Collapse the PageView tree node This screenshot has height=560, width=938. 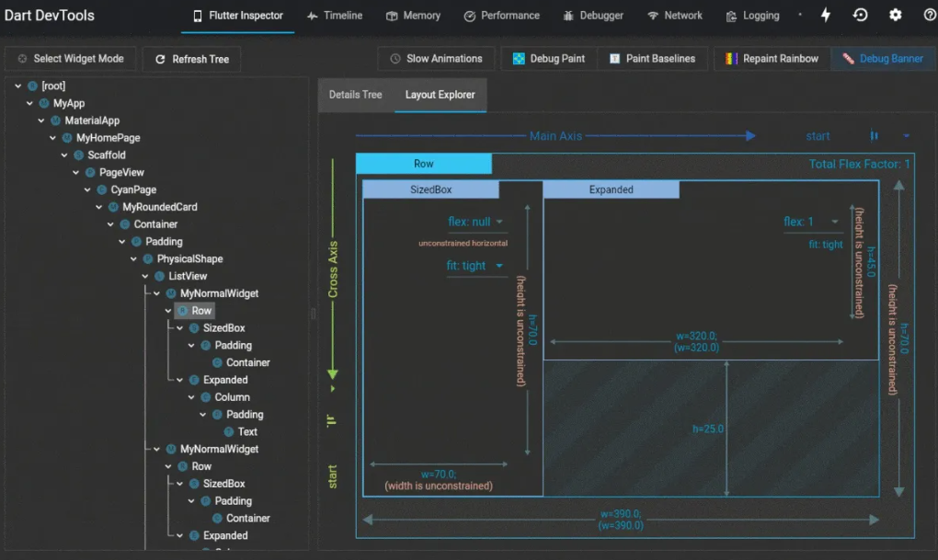coord(75,172)
